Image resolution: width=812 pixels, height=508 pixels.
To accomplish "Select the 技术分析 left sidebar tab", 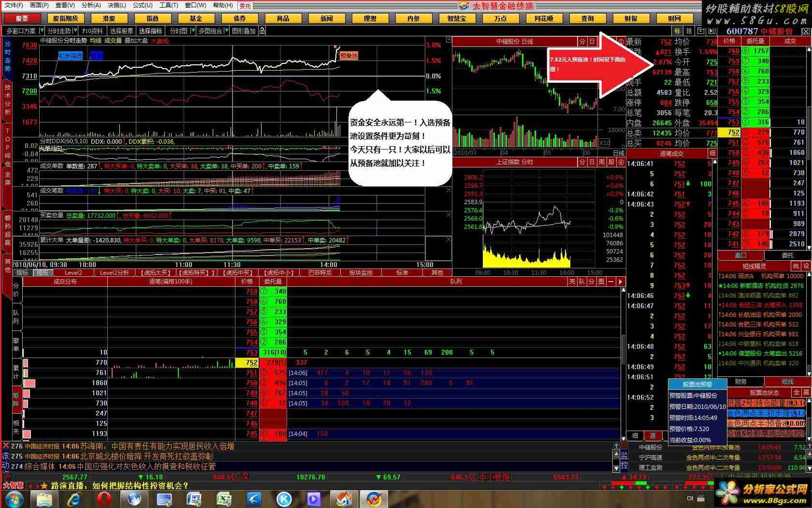I will coord(7,100).
